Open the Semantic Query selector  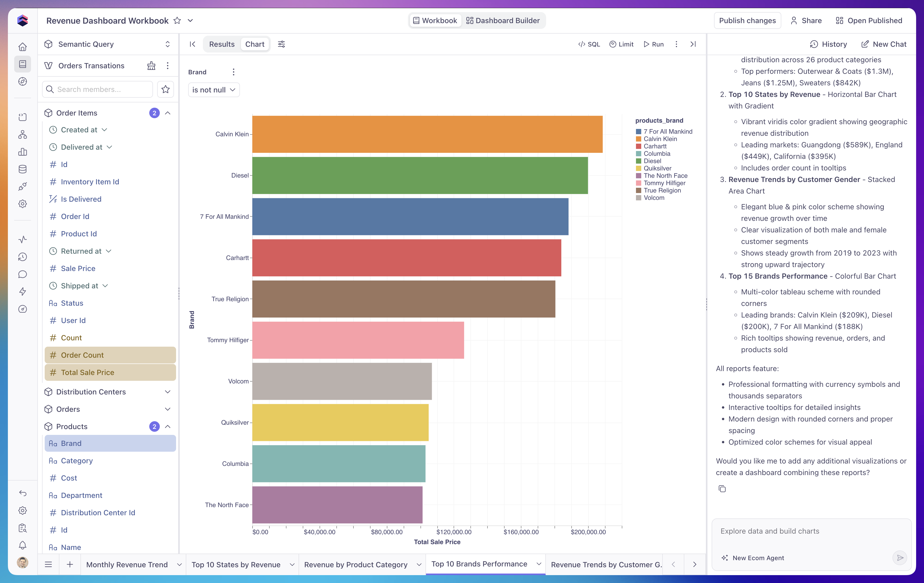(x=108, y=44)
